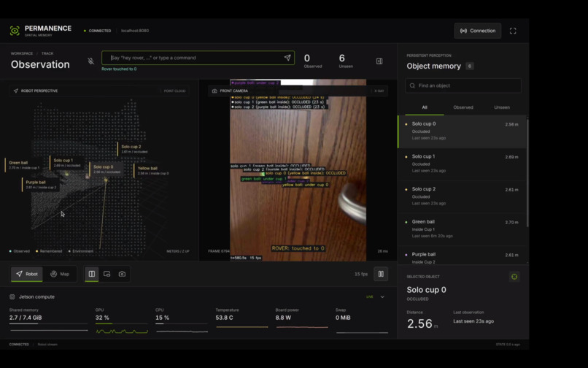588x368 pixels.
Task: Open the Connection settings button
Action: click(477, 31)
